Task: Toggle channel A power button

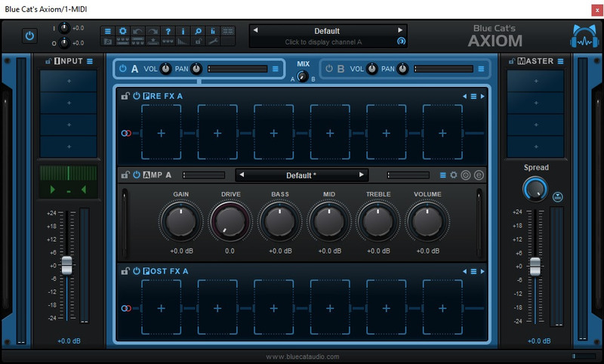Action: pos(122,69)
